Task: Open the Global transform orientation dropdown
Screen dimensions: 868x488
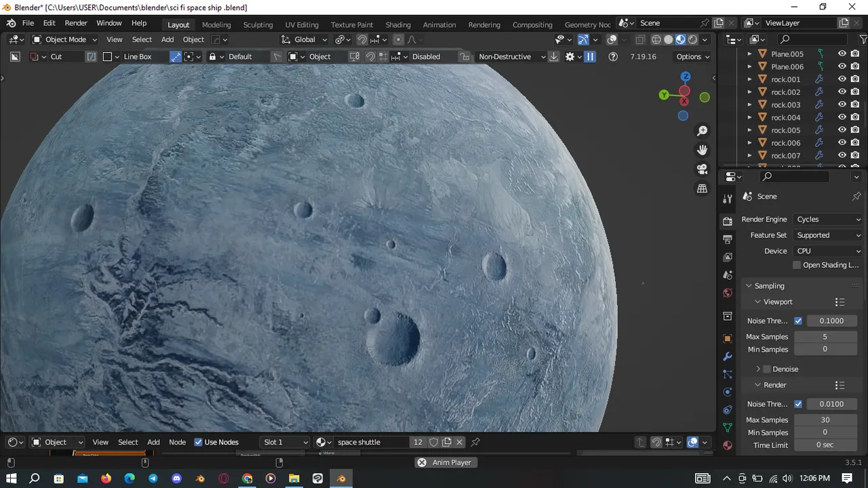Action: click(304, 39)
